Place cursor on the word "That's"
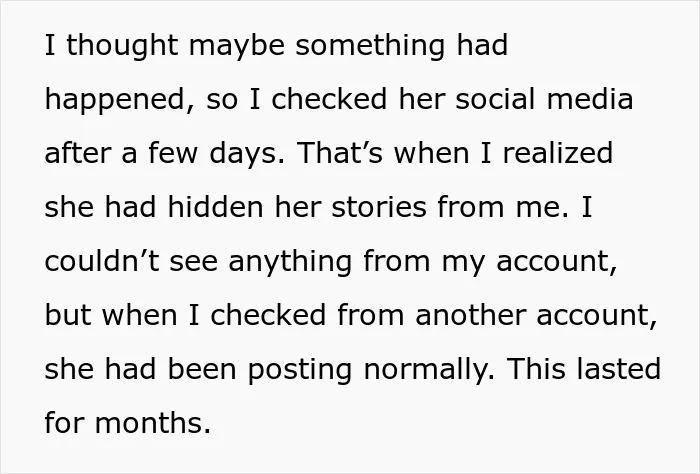The height and width of the screenshot is (474, 700). [x=339, y=153]
